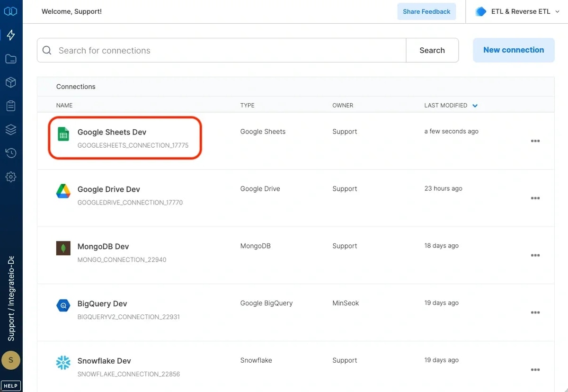Viewport: 568px width, 392px height.
Task: Click the Snowflake connection icon
Action: pyautogui.click(x=63, y=363)
